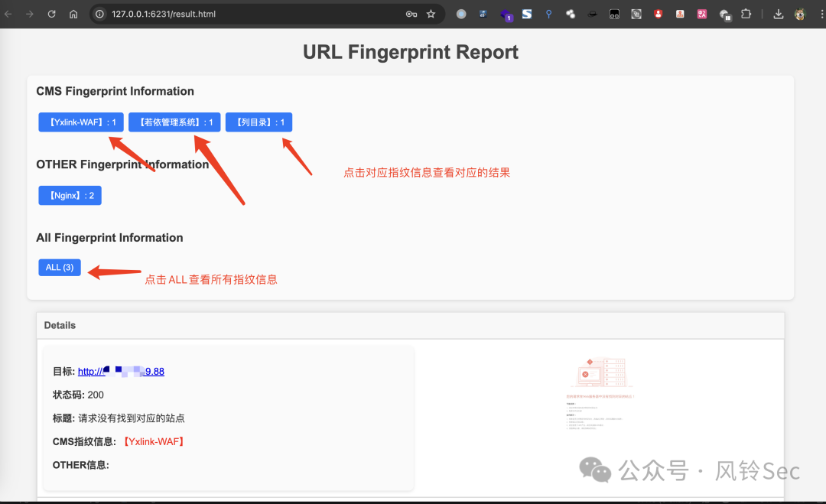Filter results by Yxlink-WAF fingerprint
This screenshot has width=826, height=504.
tap(81, 122)
